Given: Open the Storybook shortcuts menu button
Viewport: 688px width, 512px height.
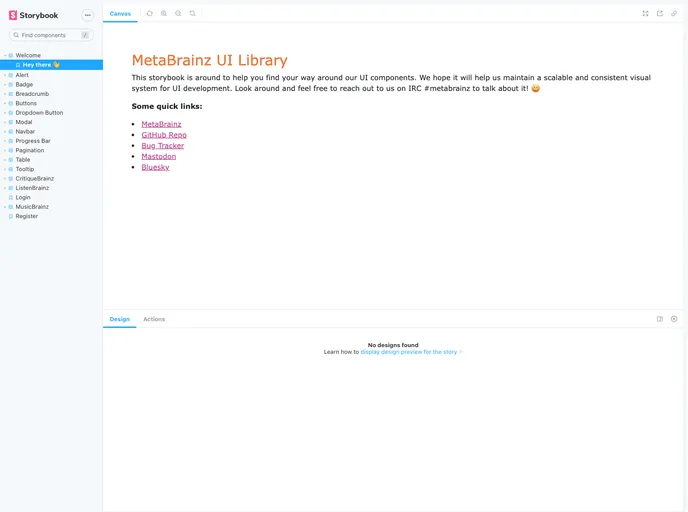Looking at the screenshot, I should pos(88,15).
